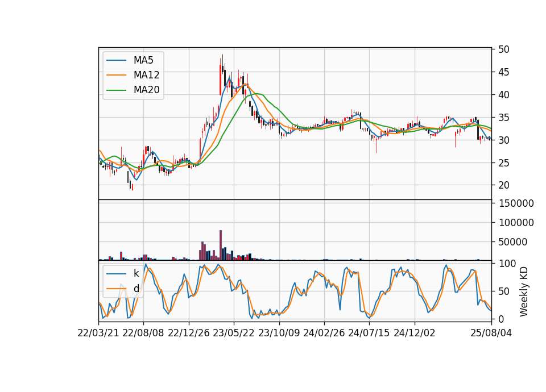Click the 22/12/26 date tick label
546x392 pixels.
189,333
